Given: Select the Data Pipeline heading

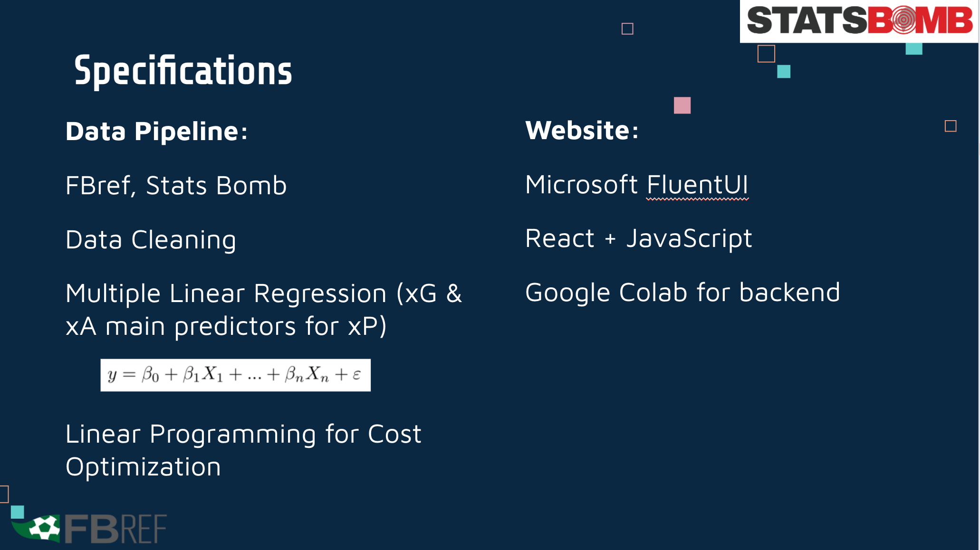Looking at the screenshot, I should (x=156, y=131).
